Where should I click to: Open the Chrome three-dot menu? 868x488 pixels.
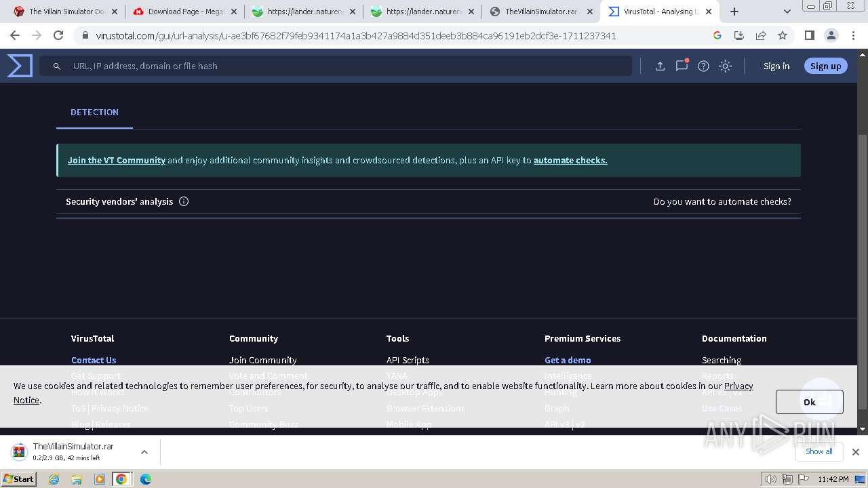[x=852, y=35]
